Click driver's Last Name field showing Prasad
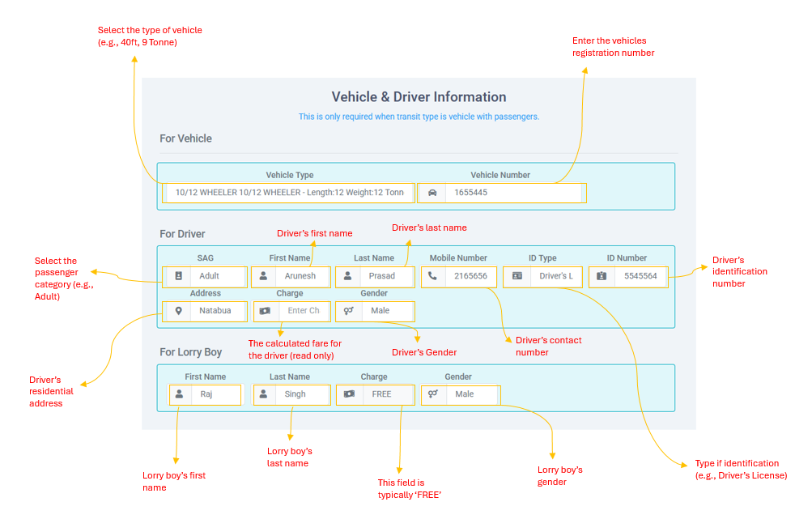Viewport: 812px width, 519px height. (x=385, y=276)
